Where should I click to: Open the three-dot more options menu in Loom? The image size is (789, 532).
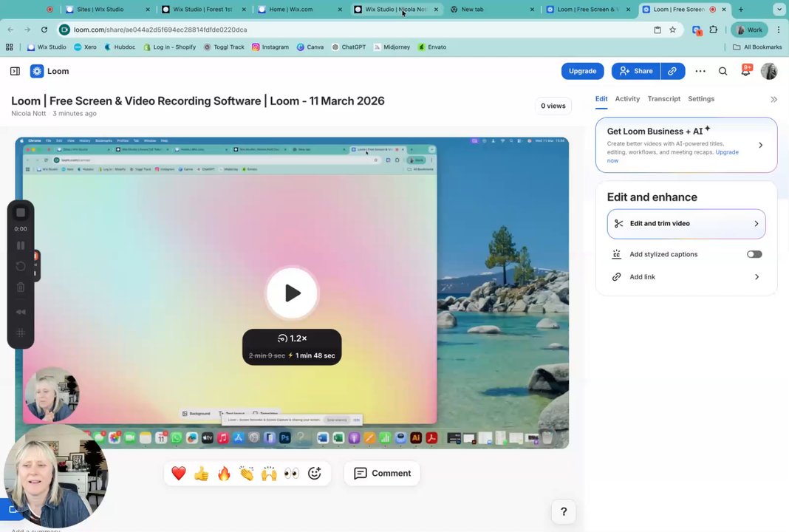(700, 71)
